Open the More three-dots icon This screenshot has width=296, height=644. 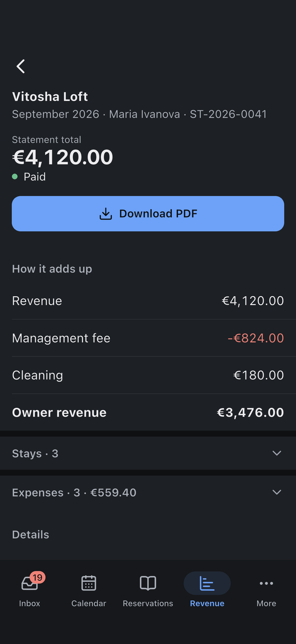266,583
